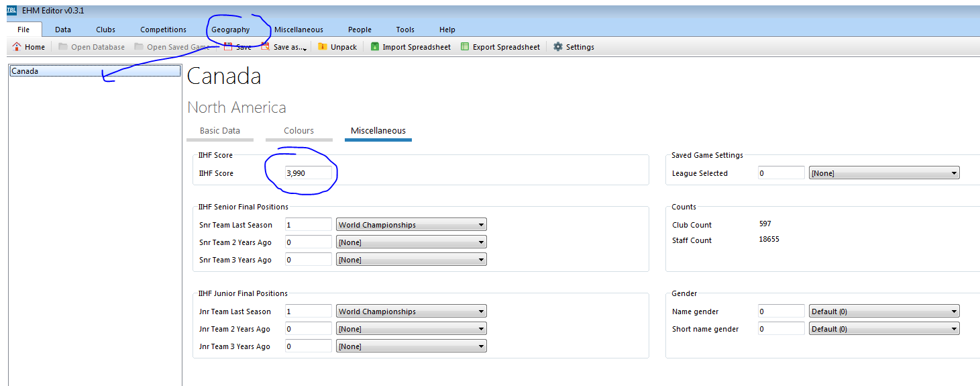Open the Data menu tab

pos(63,30)
